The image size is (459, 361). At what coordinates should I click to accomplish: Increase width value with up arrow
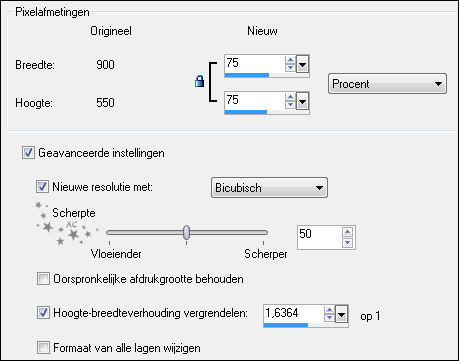(x=290, y=60)
